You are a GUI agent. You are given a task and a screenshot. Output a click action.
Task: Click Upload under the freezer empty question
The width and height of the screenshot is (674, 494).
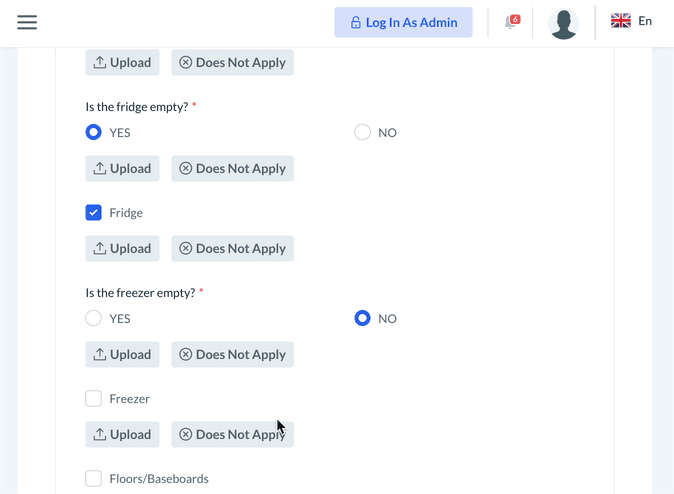tap(122, 354)
